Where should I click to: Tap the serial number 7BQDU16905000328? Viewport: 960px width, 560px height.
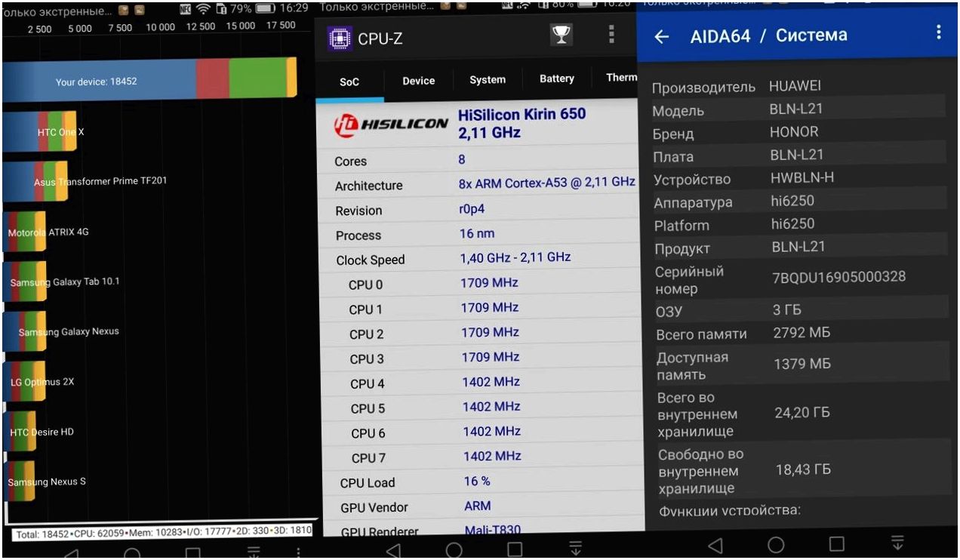[838, 277]
